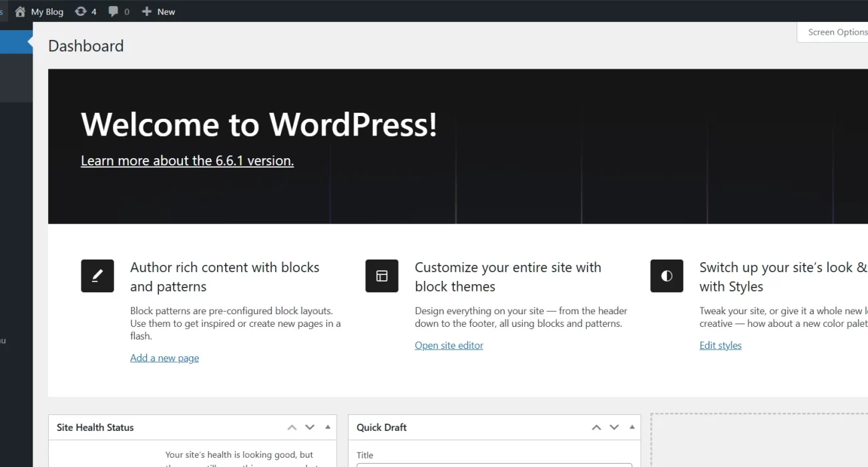Click the half-circle Styles icon

point(666,276)
